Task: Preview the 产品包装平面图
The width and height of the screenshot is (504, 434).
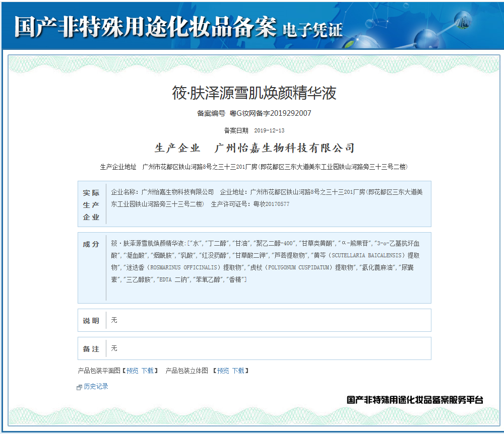Action: click(131, 371)
